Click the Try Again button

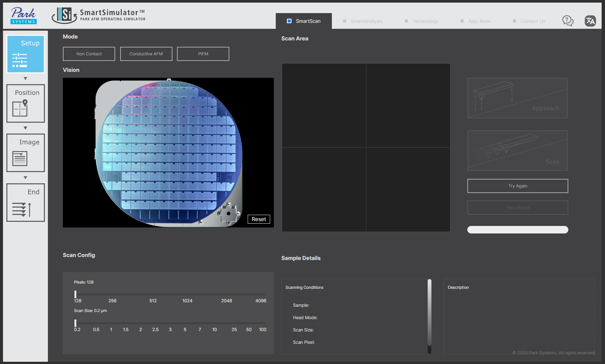coord(517,186)
